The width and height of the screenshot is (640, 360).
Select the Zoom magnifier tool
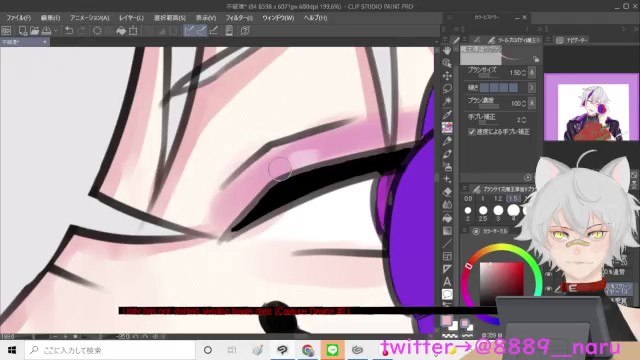447,63
